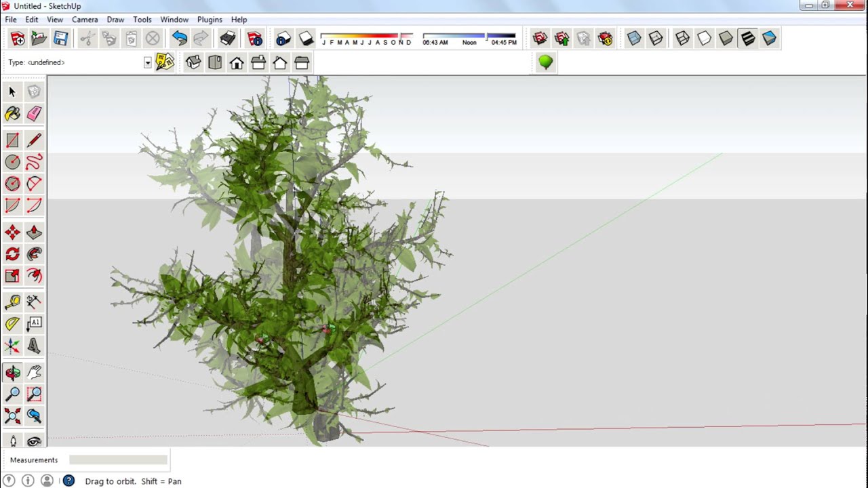The height and width of the screenshot is (488, 868).
Task: Click the Zoom Extents tool
Action: pyautogui.click(x=12, y=415)
